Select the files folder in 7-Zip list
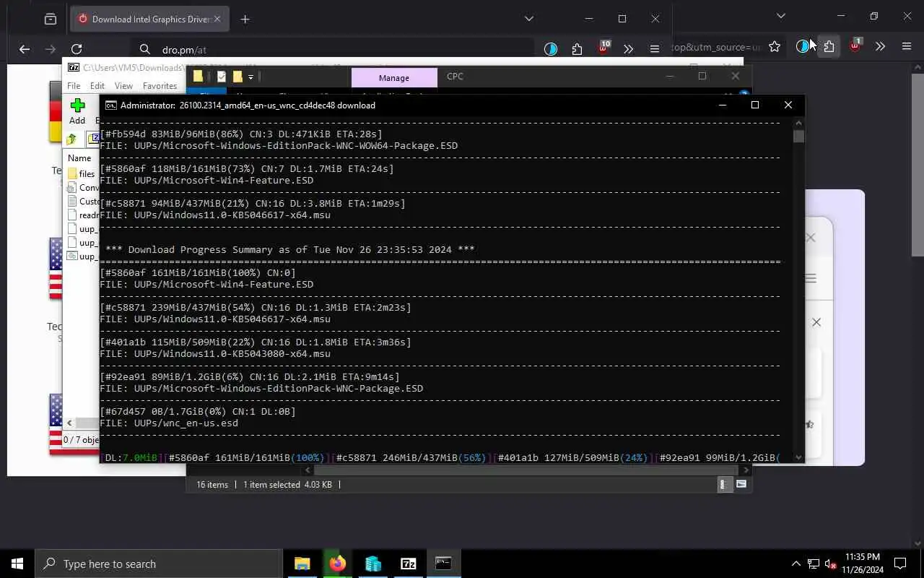Screen dimensions: 924x578 [x=82, y=173]
